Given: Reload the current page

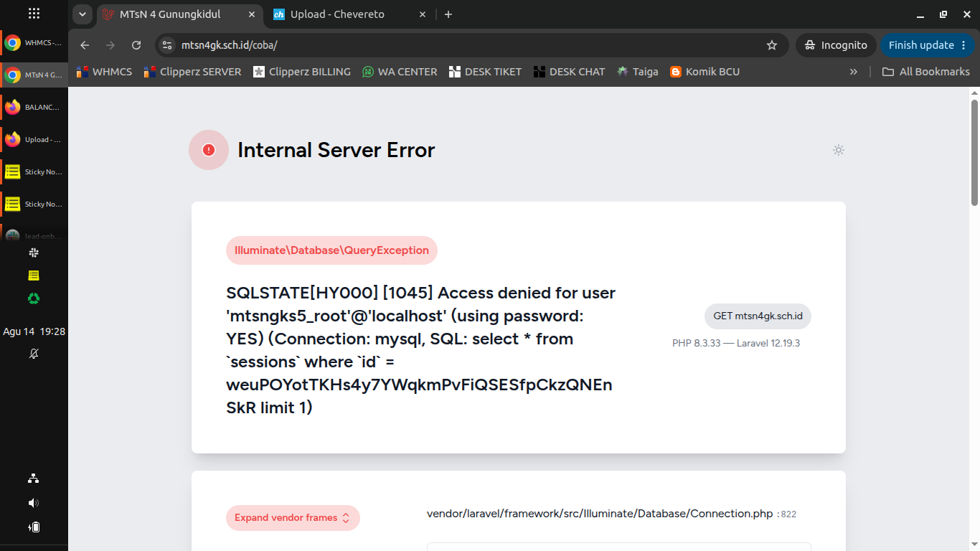Looking at the screenshot, I should coord(136,45).
